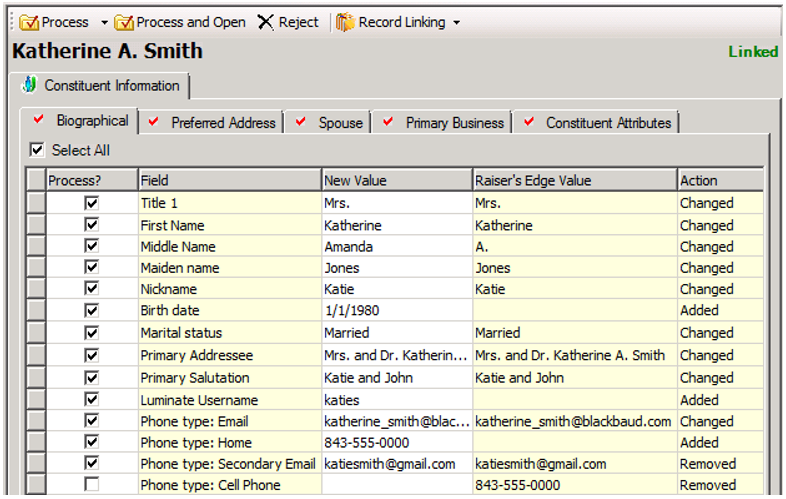The width and height of the screenshot is (786, 499).
Task: Toggle the Select All checkbox
Action: (37, 150)
